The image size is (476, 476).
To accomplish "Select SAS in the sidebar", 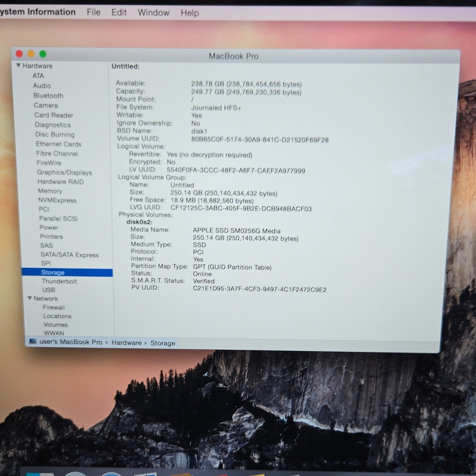I will pos(47,246).
